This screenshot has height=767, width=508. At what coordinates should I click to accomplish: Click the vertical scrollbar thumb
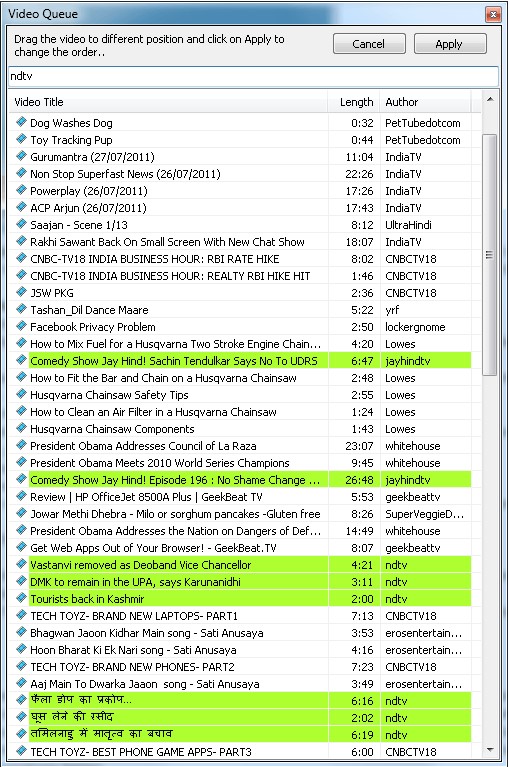pyautogui.click(x=489, y=254)
